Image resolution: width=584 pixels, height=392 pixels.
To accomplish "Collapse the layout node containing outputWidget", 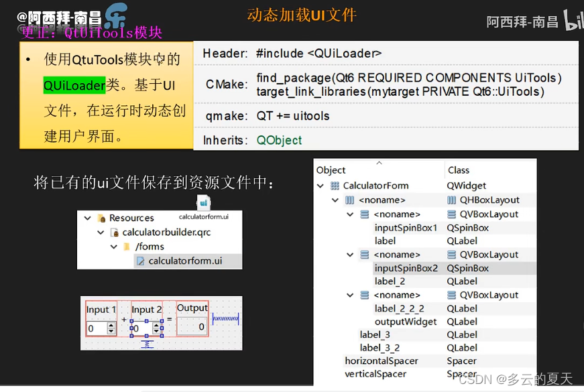I will pos(350,296).
